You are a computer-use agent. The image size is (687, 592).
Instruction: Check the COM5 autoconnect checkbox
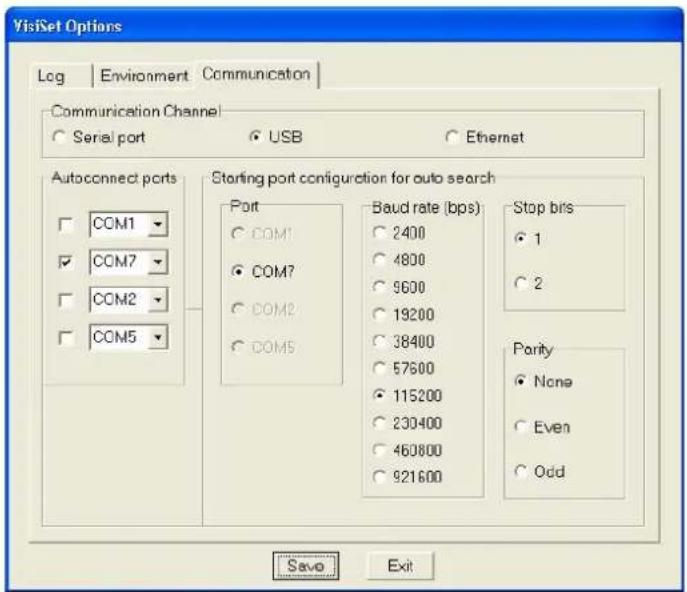66,337
